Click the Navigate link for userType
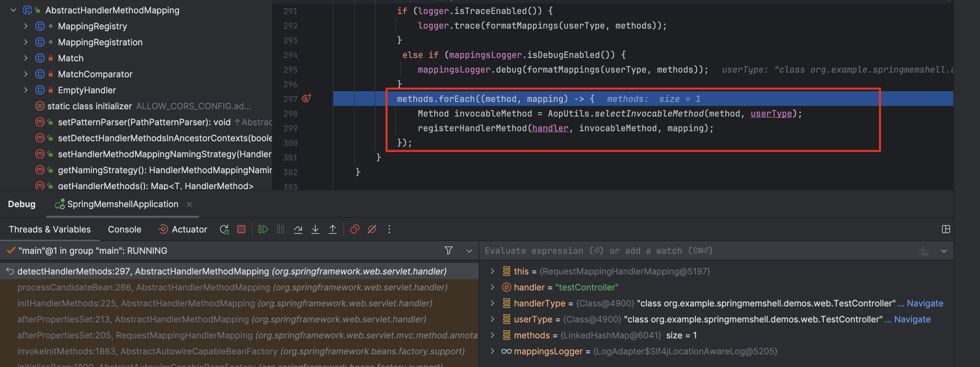 click(x=912, y=319)
